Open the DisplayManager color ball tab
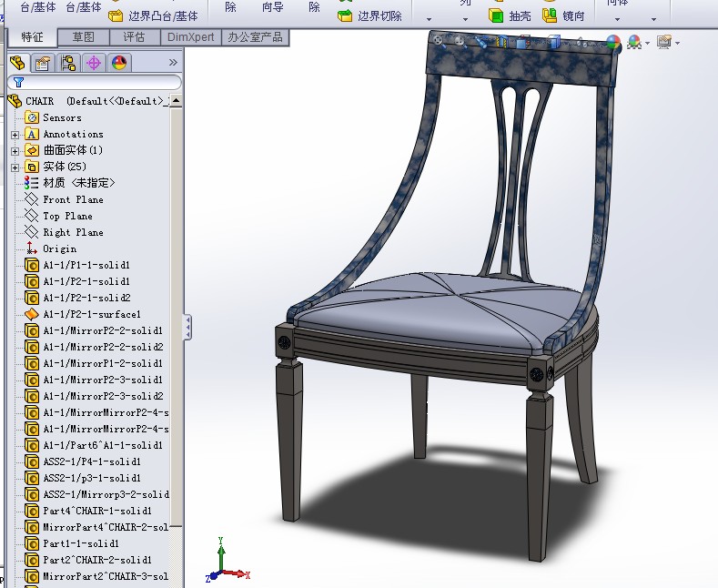 point(119,63)
